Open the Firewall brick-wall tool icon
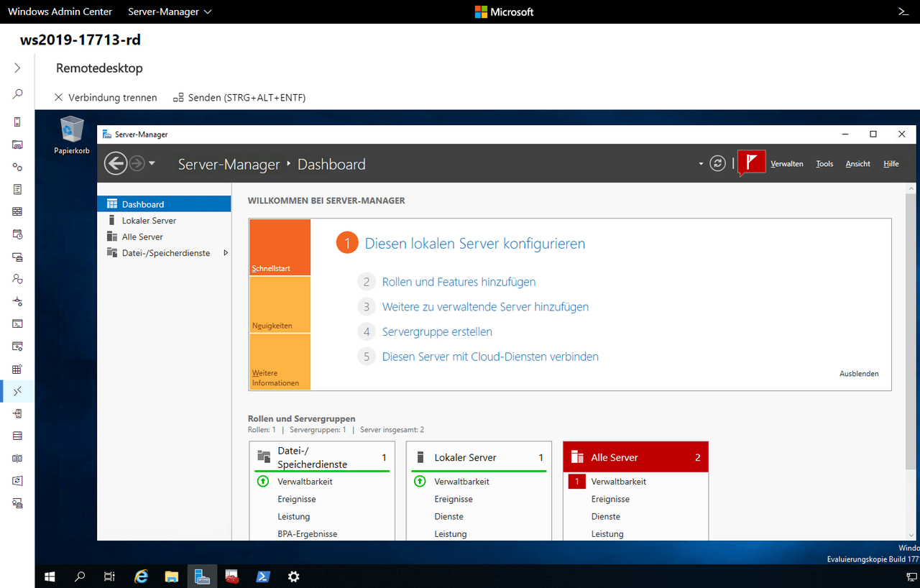 coord(17,211)
